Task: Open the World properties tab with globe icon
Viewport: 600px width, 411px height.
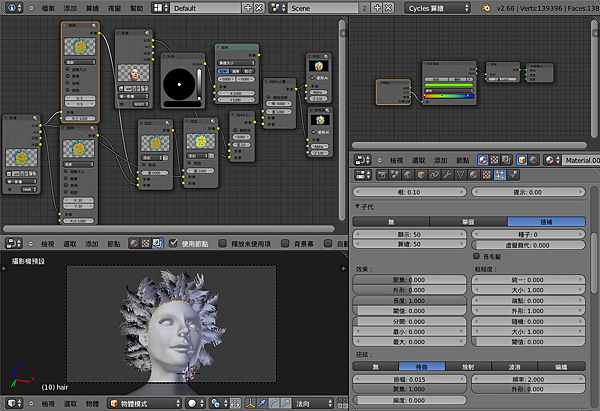Action: [x=408, y=175]
